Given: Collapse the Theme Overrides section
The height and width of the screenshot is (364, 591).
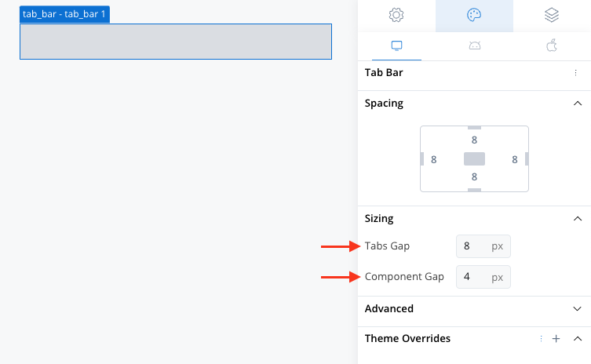Looking at the screenshot, I should pos(578,339).
